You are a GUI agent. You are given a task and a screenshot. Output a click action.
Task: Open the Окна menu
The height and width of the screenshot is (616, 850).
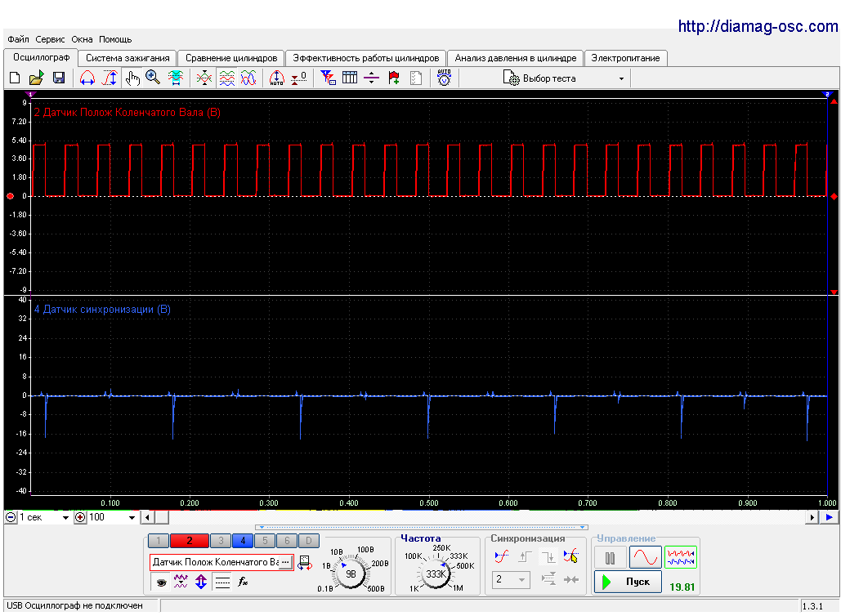pyautogui.click(x=82, y=39)
